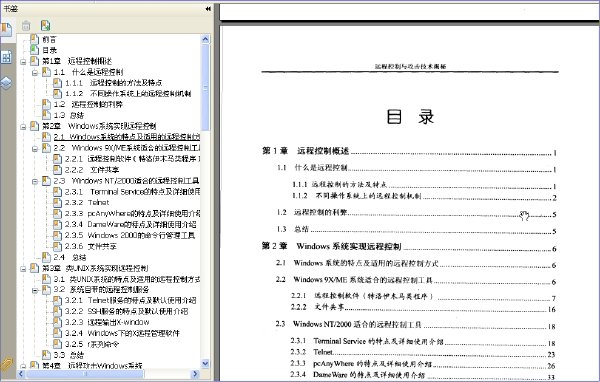Image resolution: width=600 pixels, height=382 pixels.
Task: Click bookmark icon beside 第1章 远程控制概述
Action: tap(34, 61)
